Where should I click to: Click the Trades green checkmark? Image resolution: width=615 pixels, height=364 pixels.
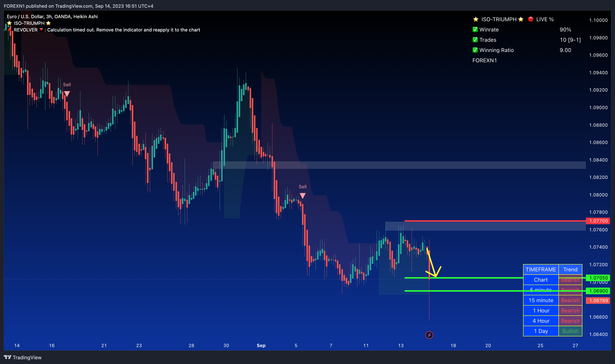click(x=475, y=40)
